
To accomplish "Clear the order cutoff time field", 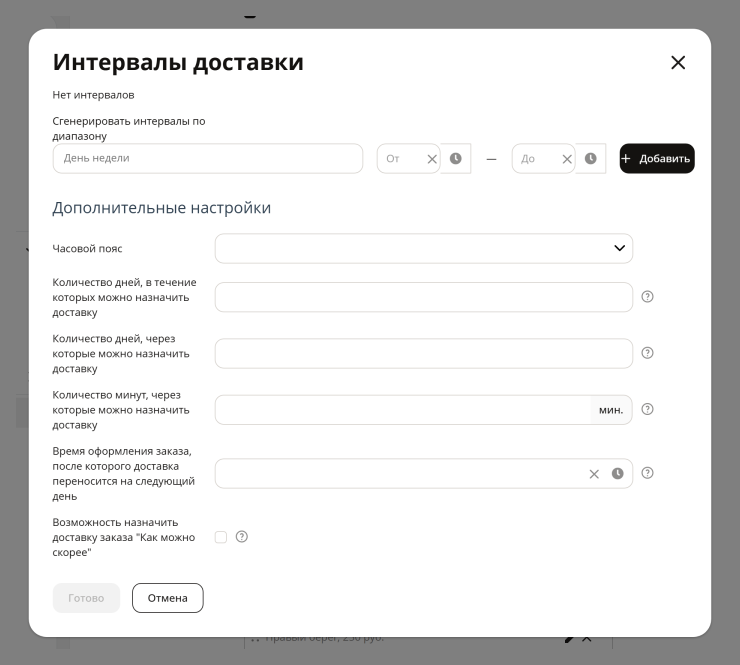I will (594, 474).
